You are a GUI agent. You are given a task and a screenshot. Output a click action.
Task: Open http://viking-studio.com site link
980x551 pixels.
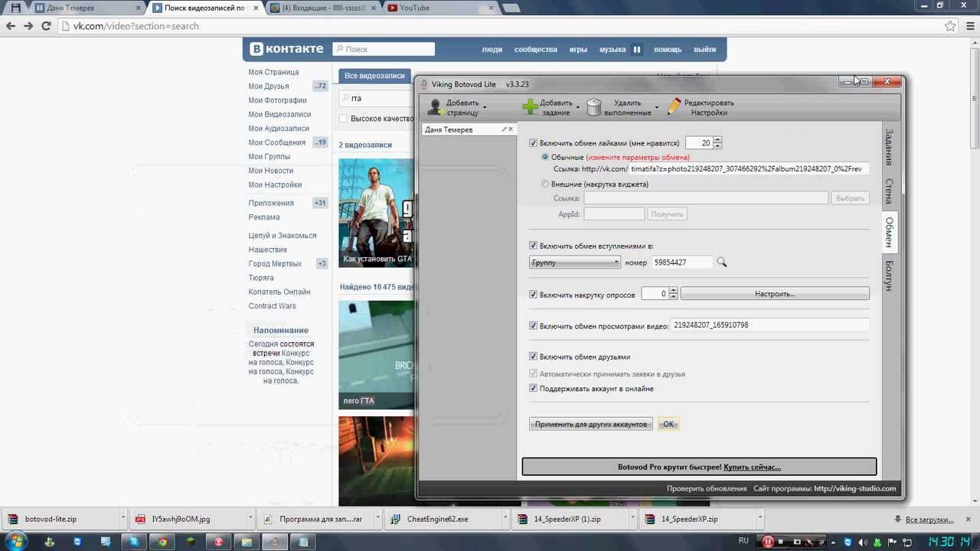point(854,488)
